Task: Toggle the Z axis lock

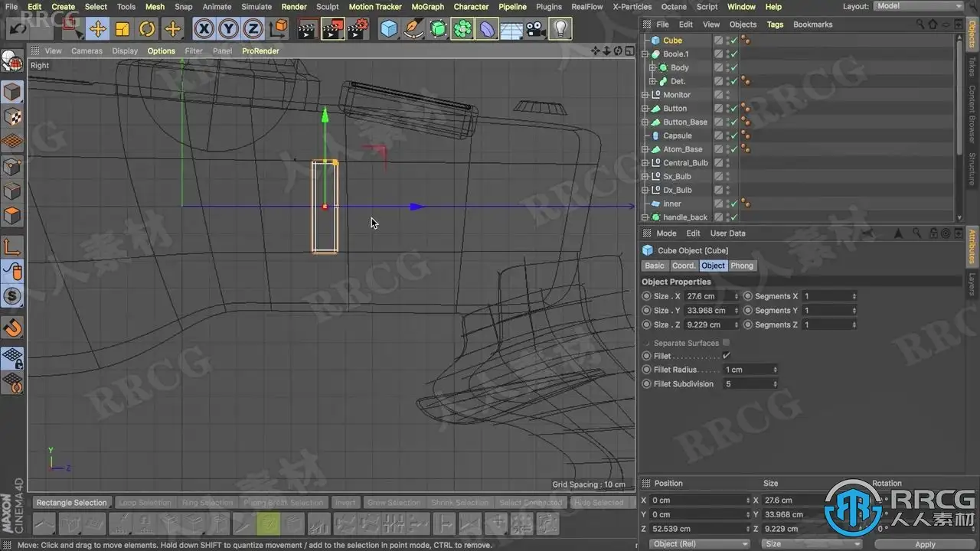Action: coord(253,29)
